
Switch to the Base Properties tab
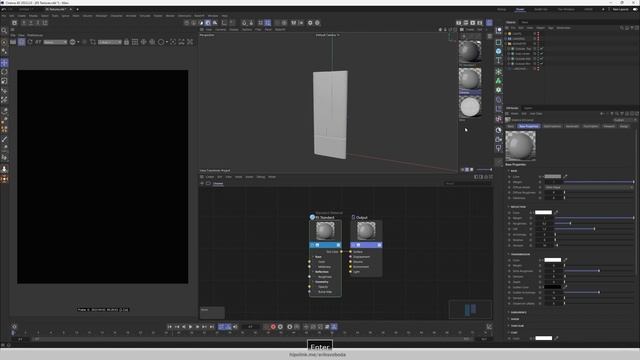click(529, 126)
